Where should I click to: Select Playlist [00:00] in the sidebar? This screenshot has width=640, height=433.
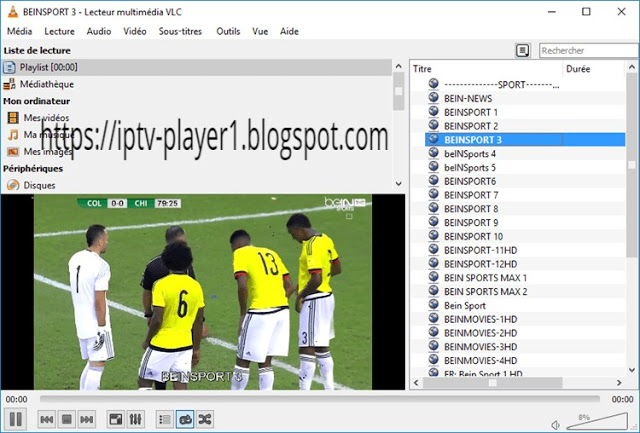197,67
